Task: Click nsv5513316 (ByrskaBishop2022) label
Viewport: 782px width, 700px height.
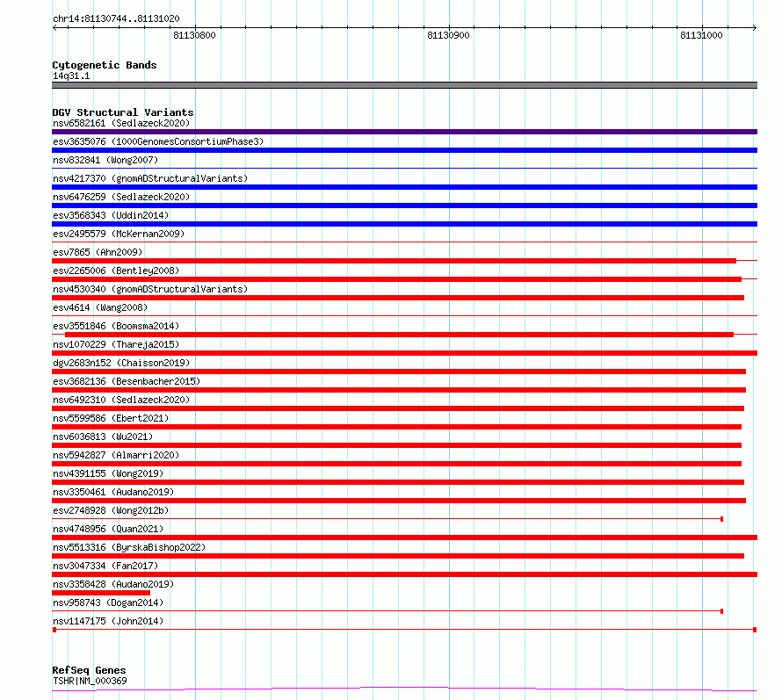Action: click(x=129, y=547)
